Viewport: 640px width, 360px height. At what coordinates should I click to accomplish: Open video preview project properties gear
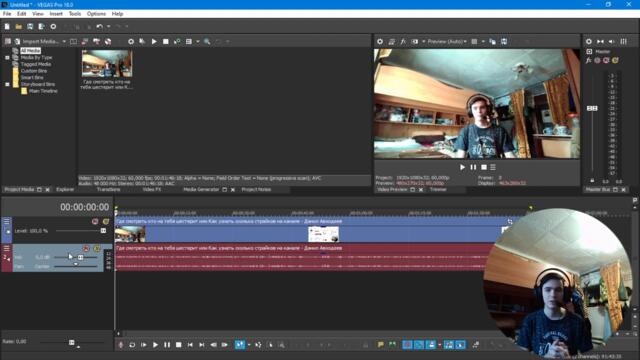pos(380,42)
